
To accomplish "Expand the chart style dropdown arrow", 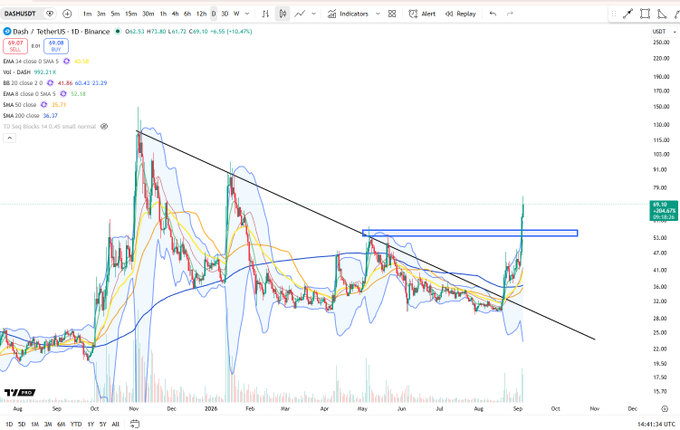I will pyautogui.click(x=314, y=14).
